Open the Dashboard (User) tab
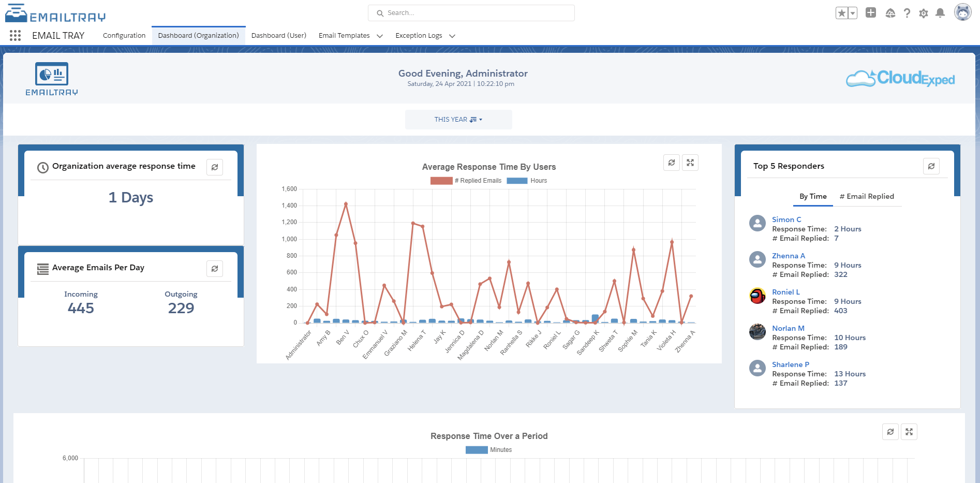980x483 pixels. tap(278, 35)
